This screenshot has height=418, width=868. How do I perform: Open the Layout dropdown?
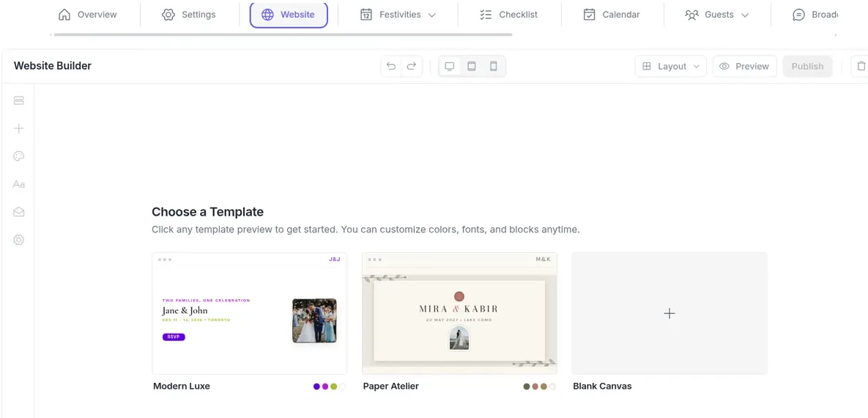(671, 67)
